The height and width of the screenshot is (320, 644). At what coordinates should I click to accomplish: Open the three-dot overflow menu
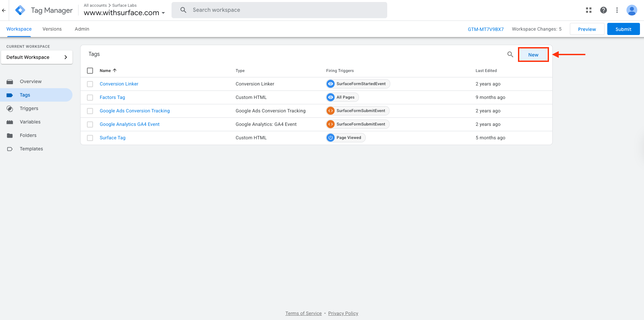tap(617, 10)
